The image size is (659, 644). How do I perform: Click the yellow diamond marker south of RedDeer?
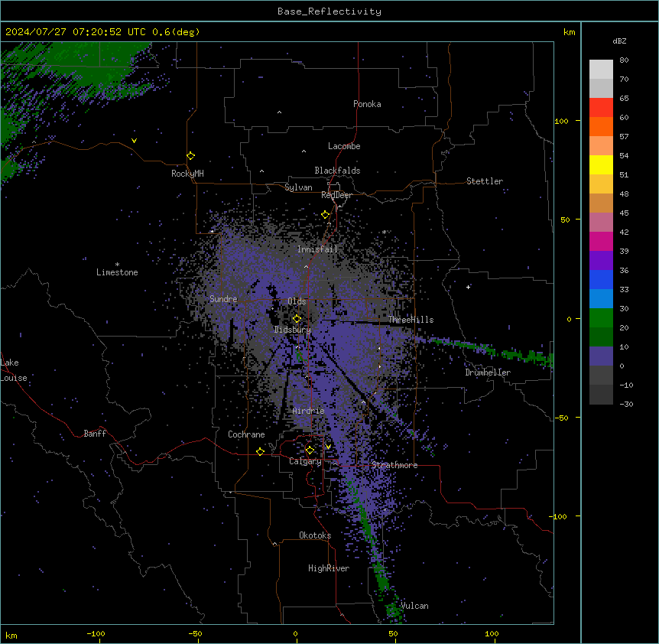click(x=326, y=215)
